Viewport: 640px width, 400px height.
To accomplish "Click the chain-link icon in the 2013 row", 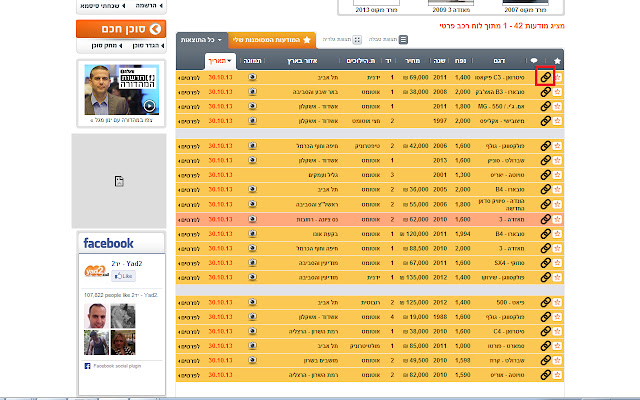I will [546, 160].
